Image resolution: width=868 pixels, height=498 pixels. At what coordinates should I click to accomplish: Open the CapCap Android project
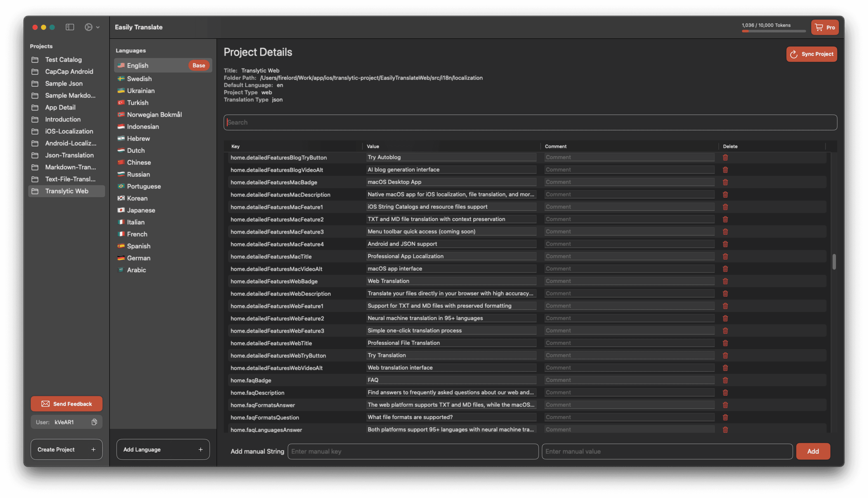(x=66, y=72)
